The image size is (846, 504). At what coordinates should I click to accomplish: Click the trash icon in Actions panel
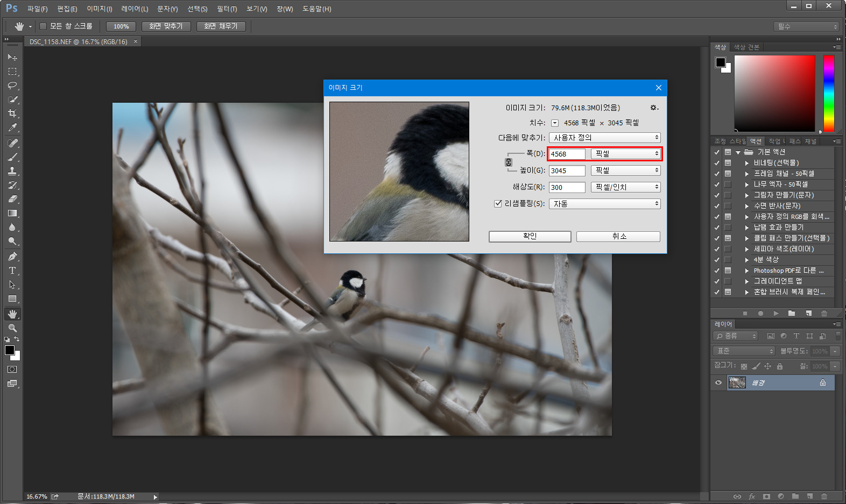pos(824,313)
